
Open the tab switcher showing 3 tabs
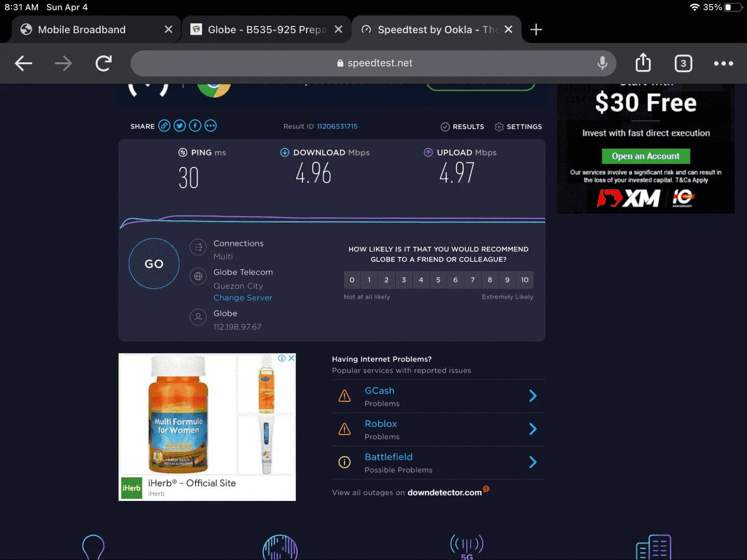click(x=683, y=63)
